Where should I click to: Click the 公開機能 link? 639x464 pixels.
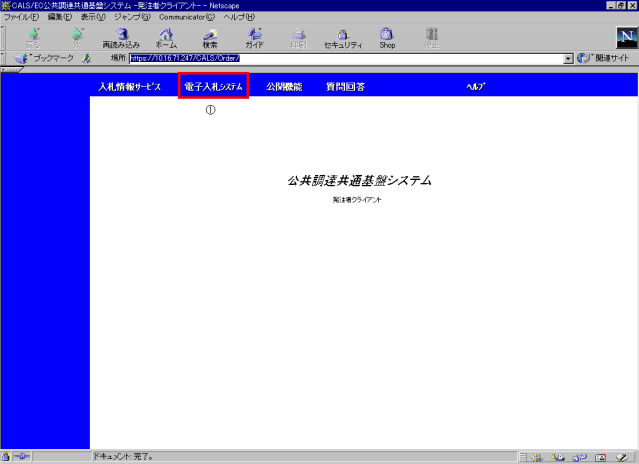[x=284, y=86]
